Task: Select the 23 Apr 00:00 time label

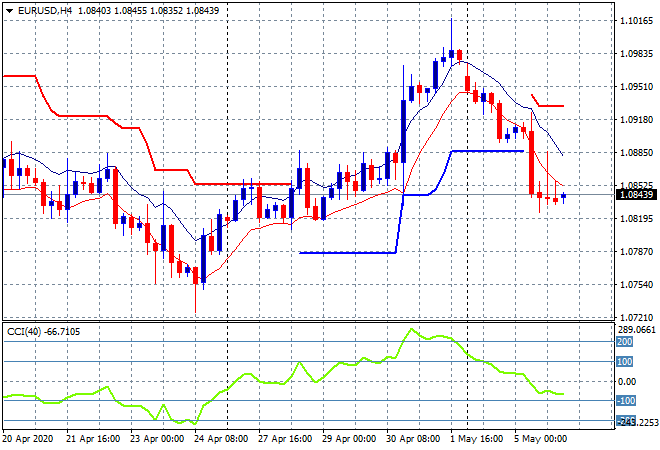Action: point(157,439)
